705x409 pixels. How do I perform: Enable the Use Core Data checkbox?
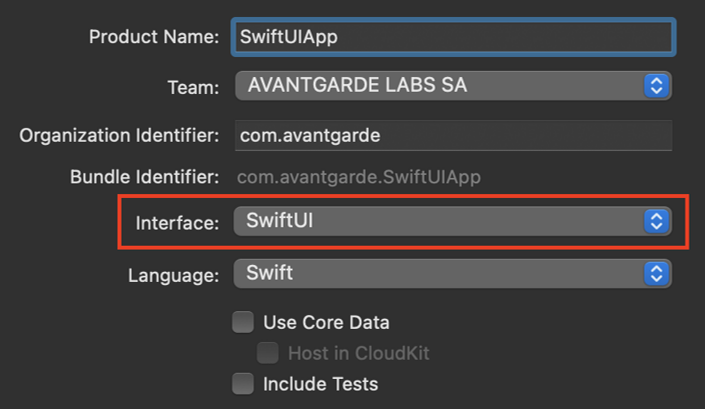click(243, 322)
